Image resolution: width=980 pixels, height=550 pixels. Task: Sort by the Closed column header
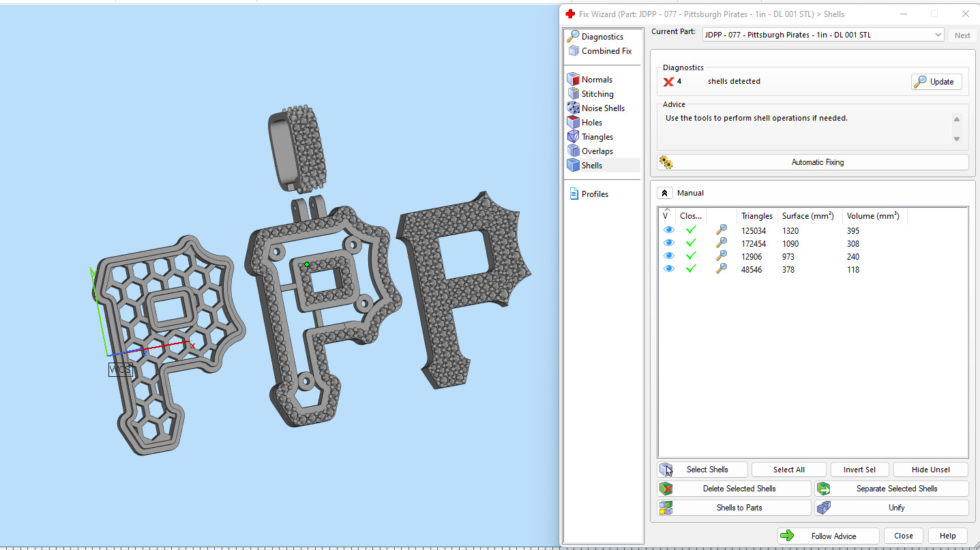(x=690, y=216)
